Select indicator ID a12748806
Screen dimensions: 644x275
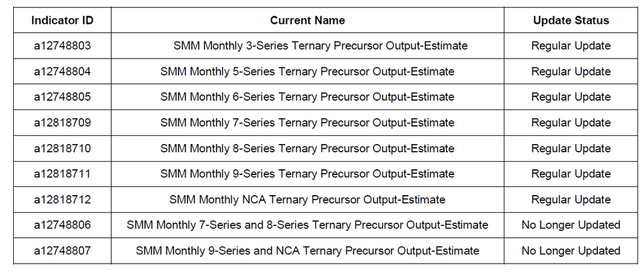[x=62, y=225]
